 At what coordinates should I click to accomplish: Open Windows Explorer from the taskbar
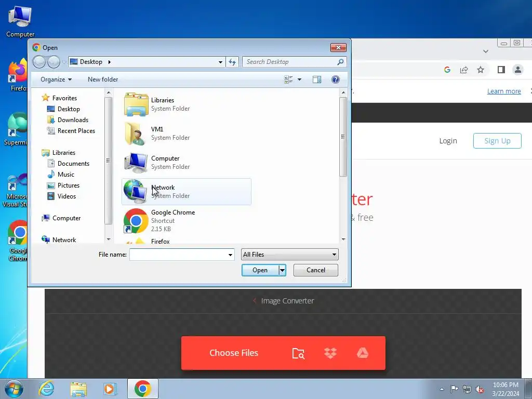pyautogui.click(x=78, y=389)
